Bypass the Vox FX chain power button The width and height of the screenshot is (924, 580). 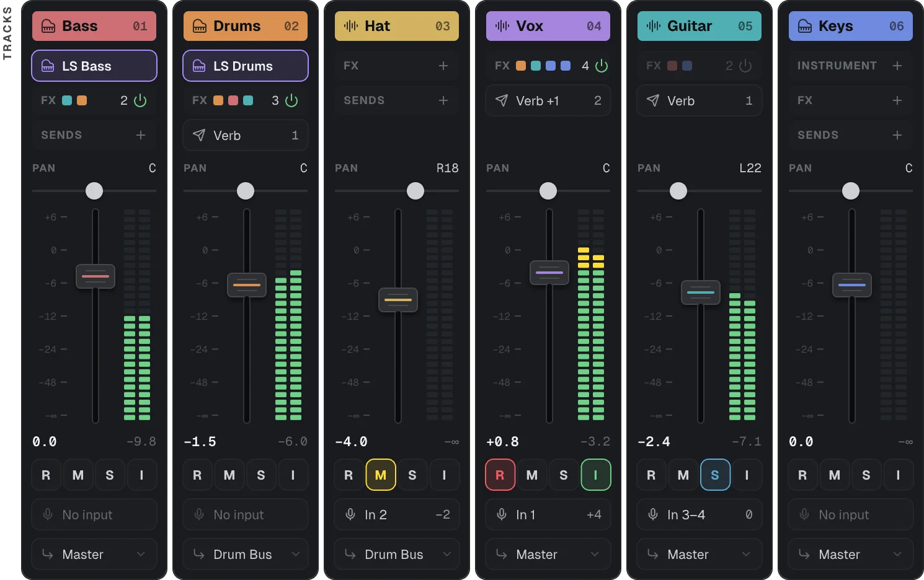point(602,66)
